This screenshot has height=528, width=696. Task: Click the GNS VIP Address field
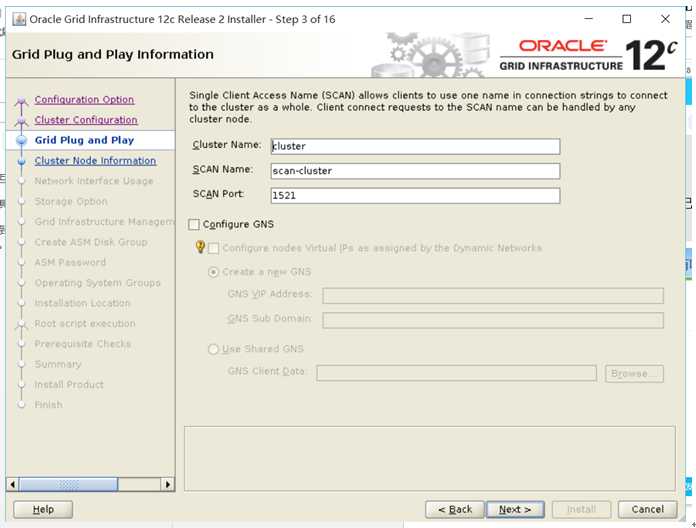coord(493,296)
